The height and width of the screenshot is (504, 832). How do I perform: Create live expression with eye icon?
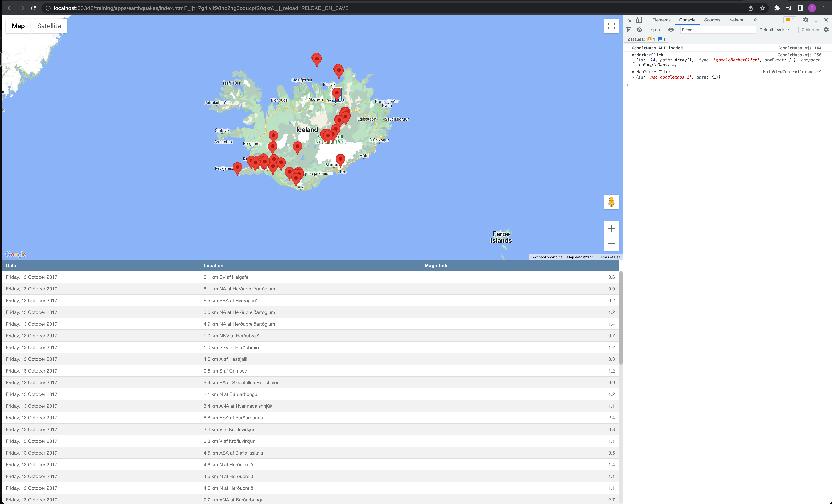click(x=671, y=30)
